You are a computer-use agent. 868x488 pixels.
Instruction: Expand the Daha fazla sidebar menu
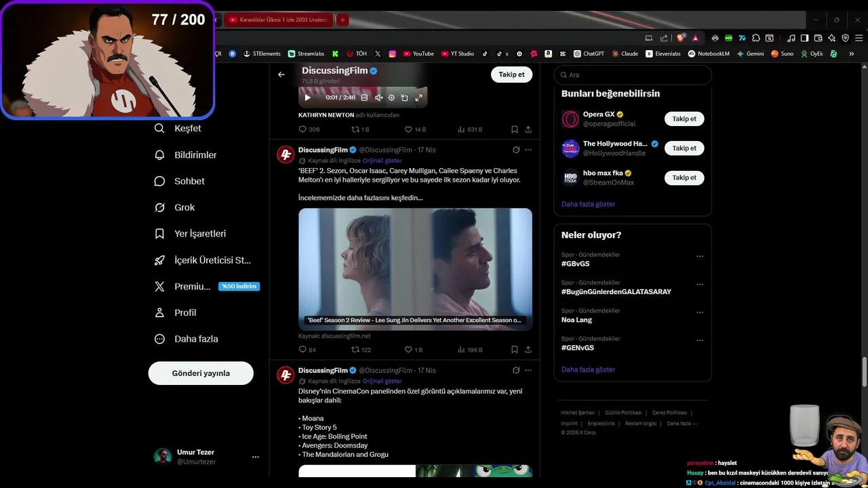click(x=186, y=339)
